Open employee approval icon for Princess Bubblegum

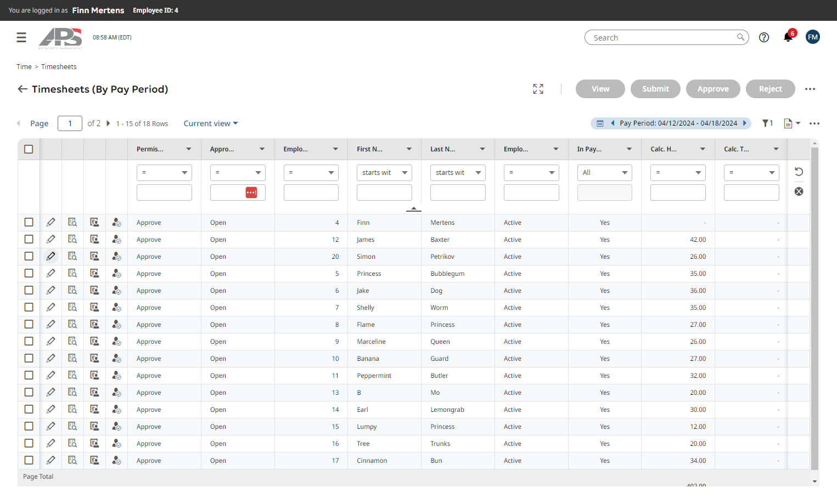(x=116, y=273)
